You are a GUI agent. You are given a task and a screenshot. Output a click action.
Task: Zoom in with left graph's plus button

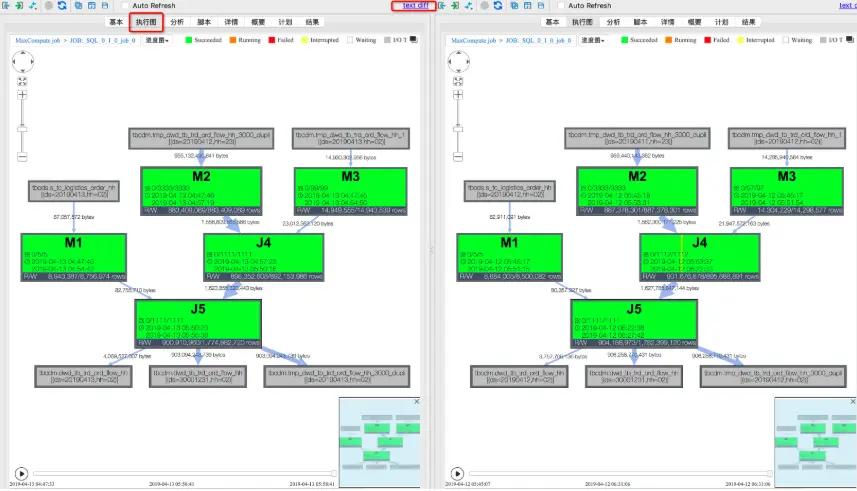22,95
